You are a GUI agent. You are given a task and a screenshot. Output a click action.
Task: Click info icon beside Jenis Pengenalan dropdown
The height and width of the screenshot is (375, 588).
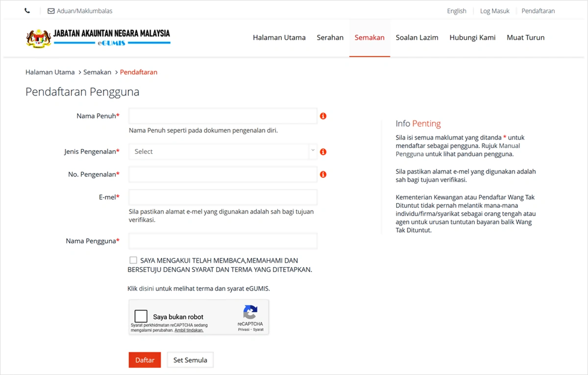[x=323, y=152]
